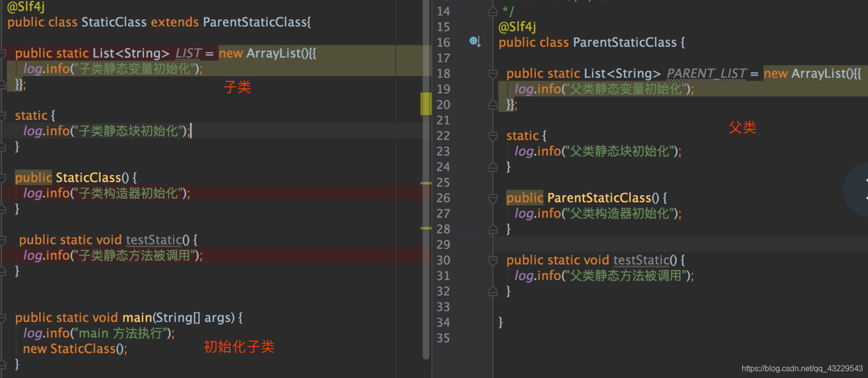Click the string "父类静态变量初始化"

click(625, 89)
